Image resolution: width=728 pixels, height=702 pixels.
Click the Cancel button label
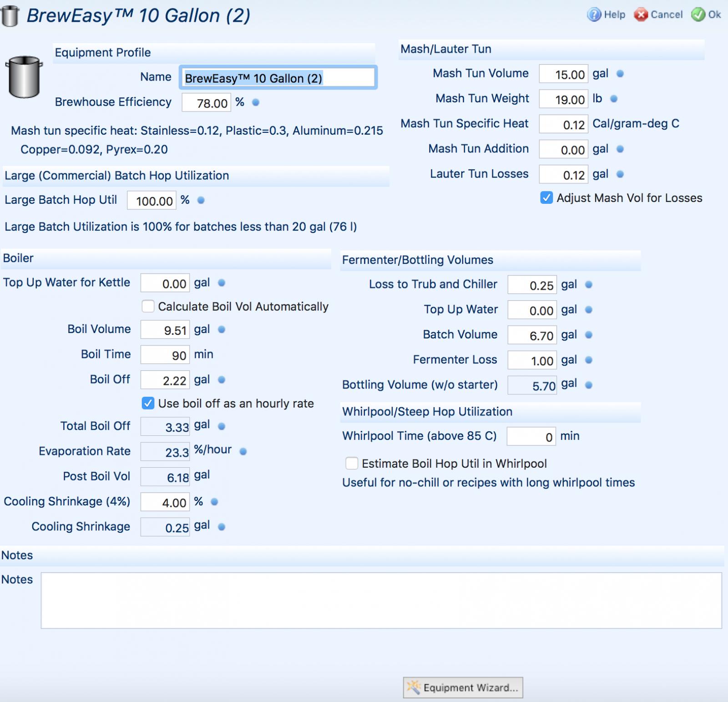click(667, 15)
